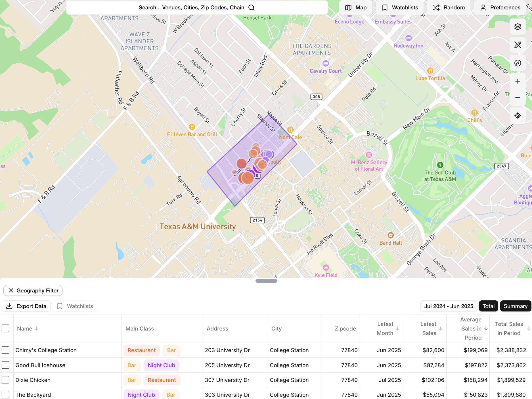Viewport: 532px width, 399px height.
Task: Open the search magnifier in the search bar
Action: (251, 8)
